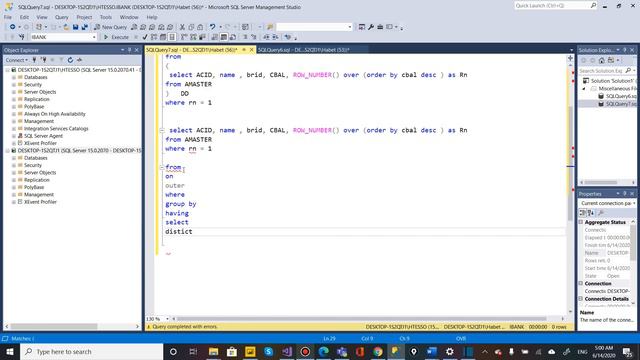640x360 pixels.
Task: Click the Categorized icon in Properties panel
Action: pos(582,213)
